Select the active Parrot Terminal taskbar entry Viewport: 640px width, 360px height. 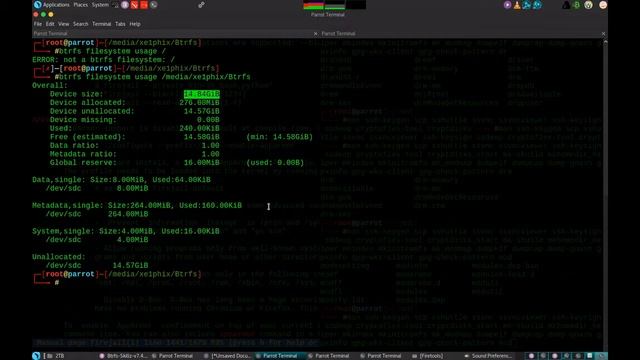point(280,356)
